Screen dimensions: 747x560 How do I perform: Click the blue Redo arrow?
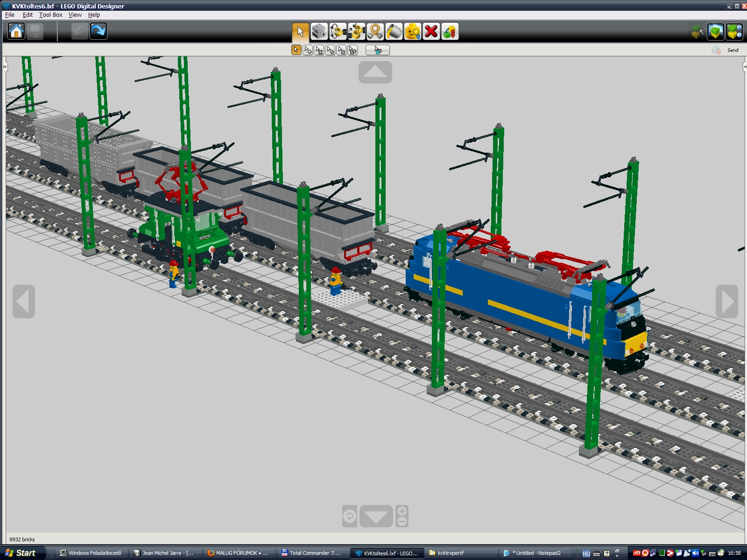coord(98,31)
